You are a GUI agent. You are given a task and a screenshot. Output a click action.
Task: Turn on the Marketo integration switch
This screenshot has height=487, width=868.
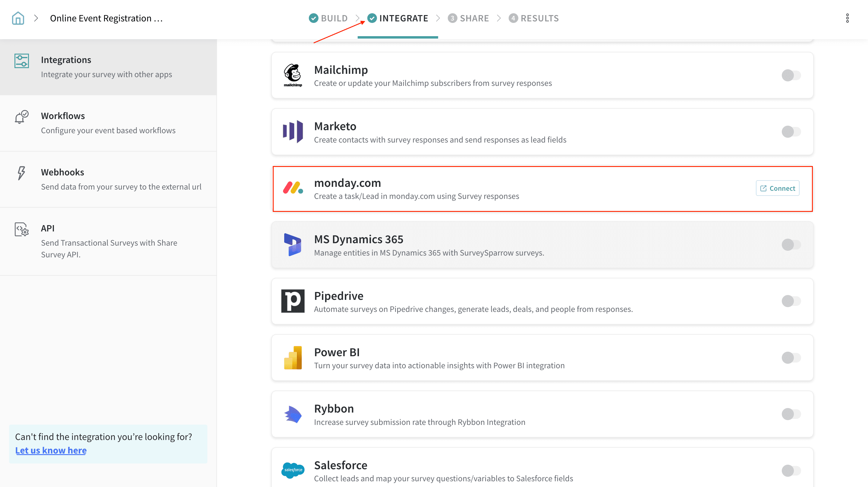pos(791,131)
